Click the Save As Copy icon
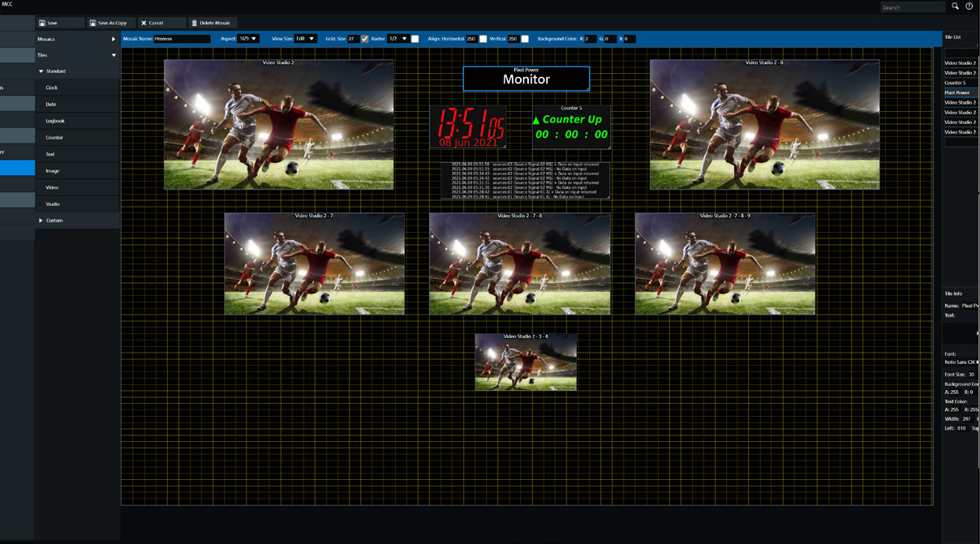980x544 pixels. [92, 23]
